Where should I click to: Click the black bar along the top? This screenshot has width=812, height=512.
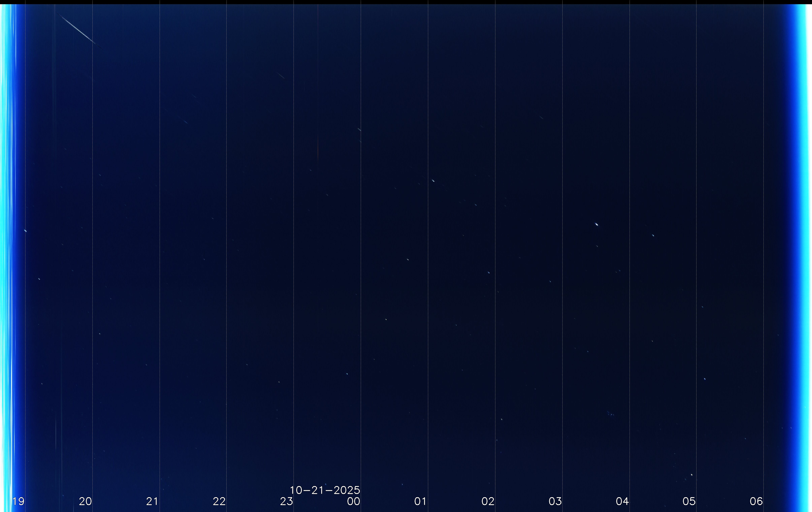click(406, 2)
